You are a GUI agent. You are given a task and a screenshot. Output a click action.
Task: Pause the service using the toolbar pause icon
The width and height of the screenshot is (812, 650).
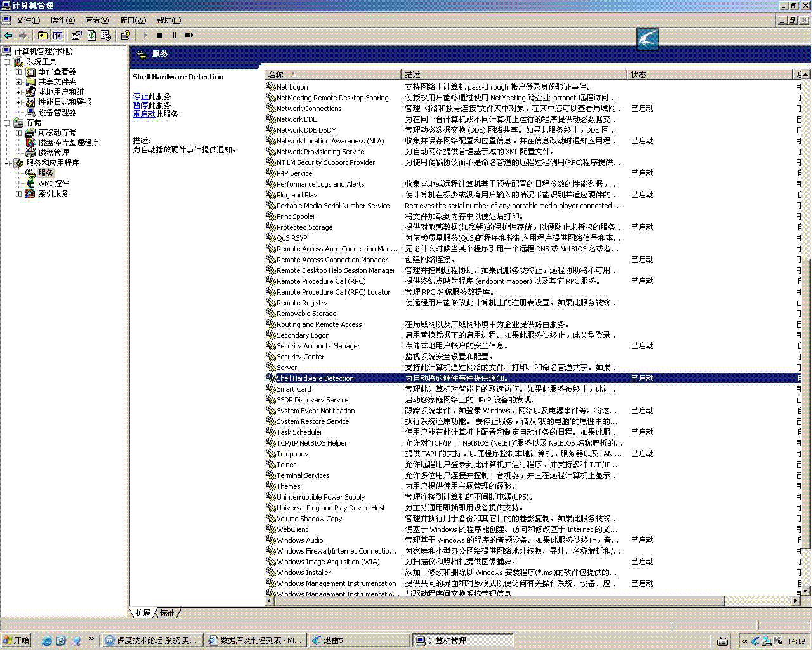pos(174,36)
